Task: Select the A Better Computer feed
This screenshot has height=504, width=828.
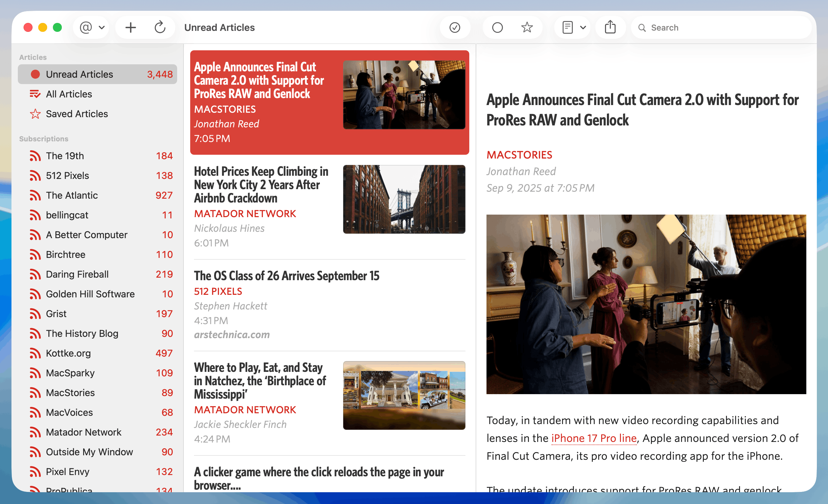Action: (x=97, y=235)
